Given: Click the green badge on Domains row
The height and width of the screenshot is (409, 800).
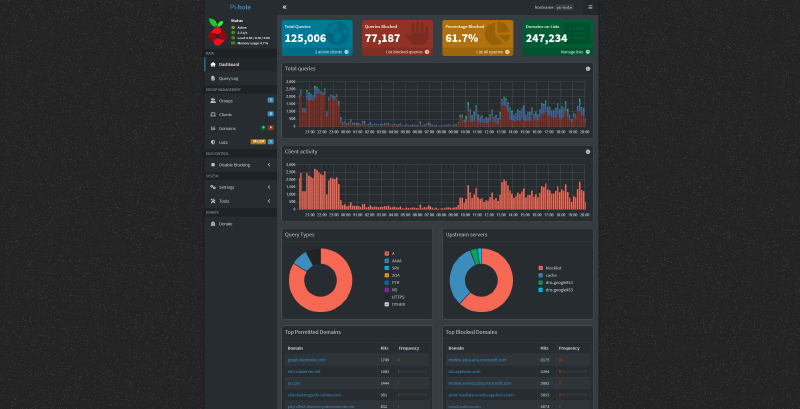Looking at the screenshot, I should (263, 127).
